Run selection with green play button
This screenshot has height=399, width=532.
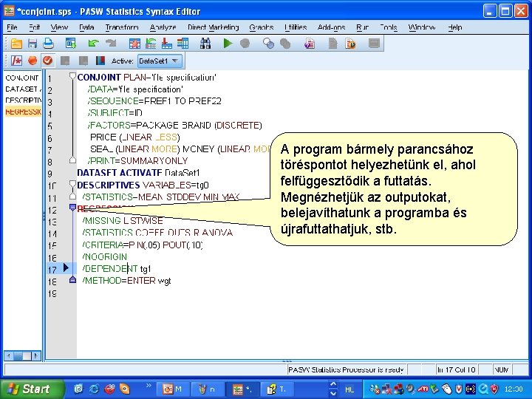click(x=228, y=44)
